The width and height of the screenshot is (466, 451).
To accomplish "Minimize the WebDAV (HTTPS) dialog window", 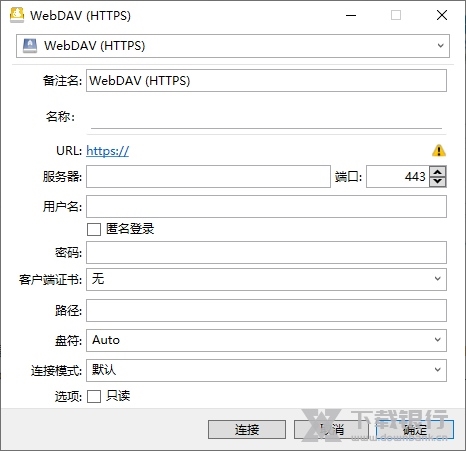I will [x=351, y=15].
